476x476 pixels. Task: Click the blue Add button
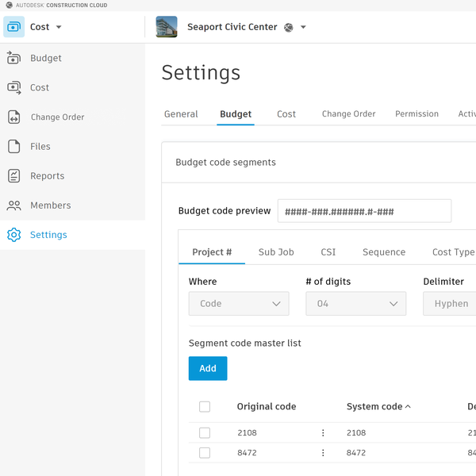coord(208,368)
